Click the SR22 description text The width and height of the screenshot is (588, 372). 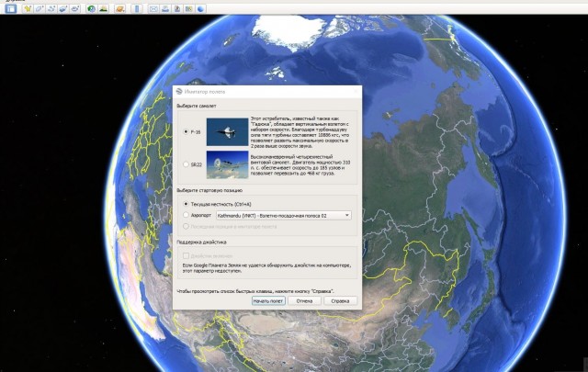pos(300,165)
